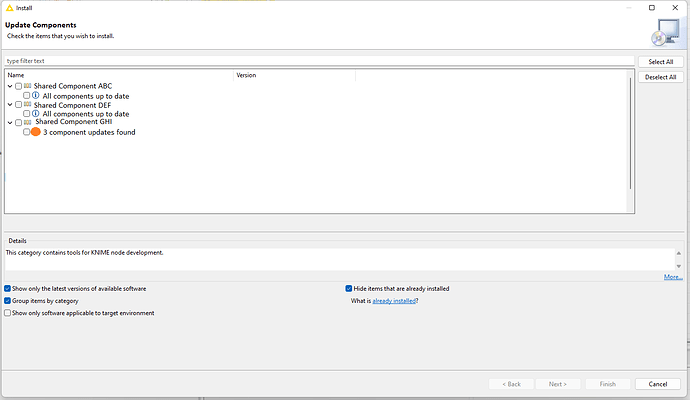Uncheck Show only the latest versions

click(x=7, y=289)
